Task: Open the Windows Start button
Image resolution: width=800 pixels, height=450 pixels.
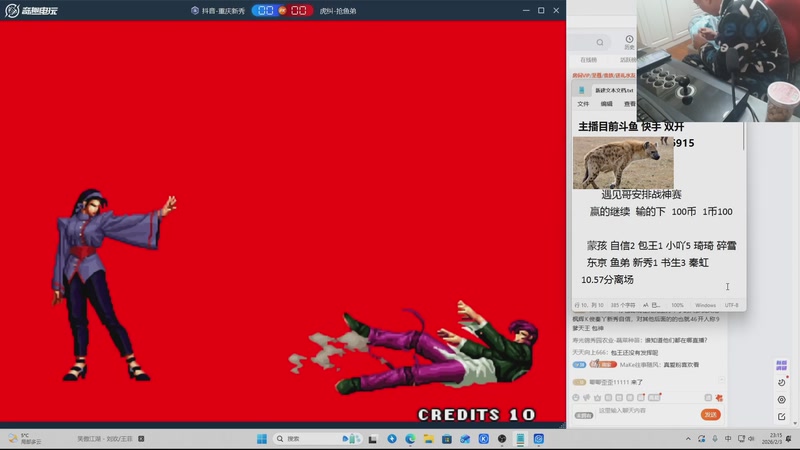Action: (262, 439)
